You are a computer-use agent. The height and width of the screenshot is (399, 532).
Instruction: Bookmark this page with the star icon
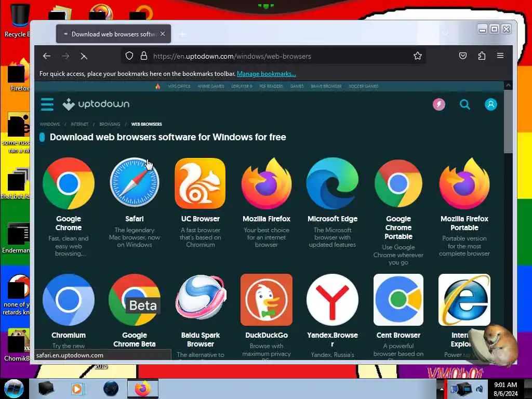click(x=418, y=56)
